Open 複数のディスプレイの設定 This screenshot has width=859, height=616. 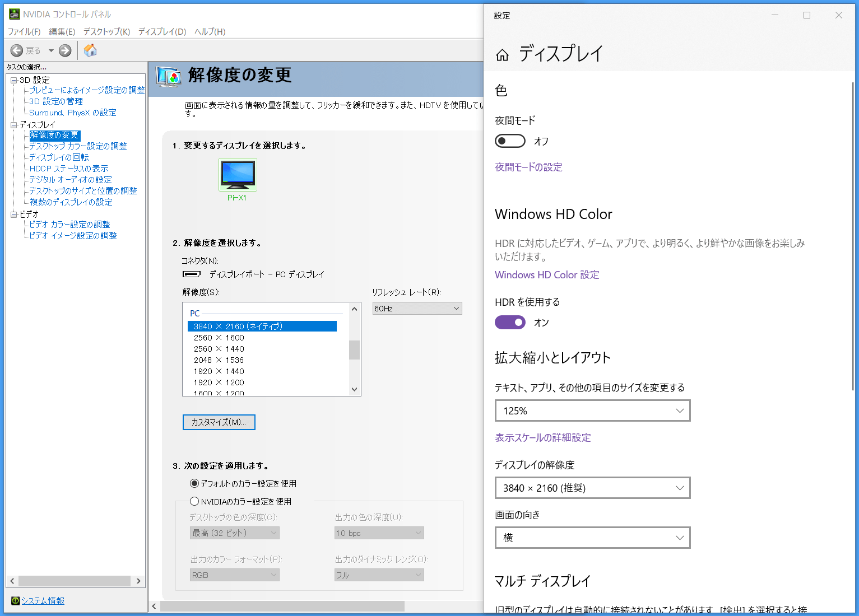(71, 202)
